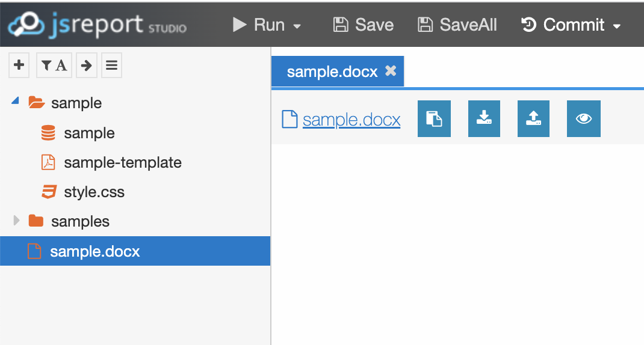Collapse the sample folder triangle
644x345 pixels.
click(15, 103)
